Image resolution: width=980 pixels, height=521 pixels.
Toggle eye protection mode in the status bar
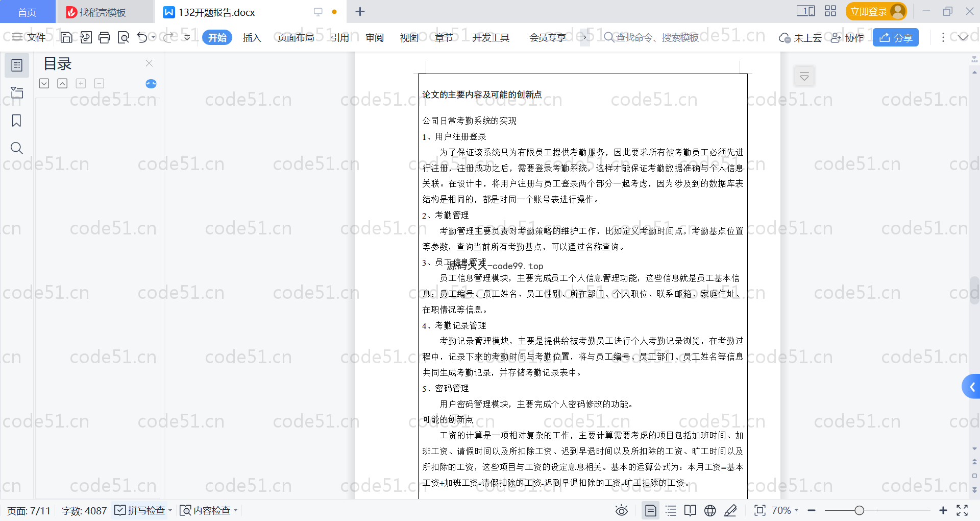621,510
